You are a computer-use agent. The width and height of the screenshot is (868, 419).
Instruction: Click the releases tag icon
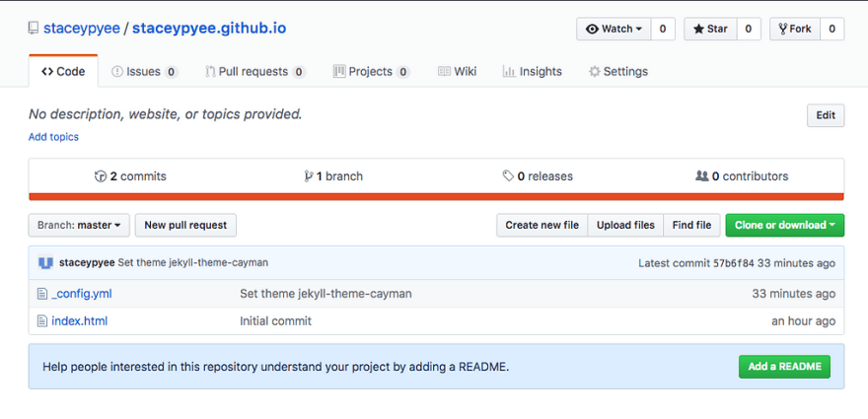click(x=508, y=176)
